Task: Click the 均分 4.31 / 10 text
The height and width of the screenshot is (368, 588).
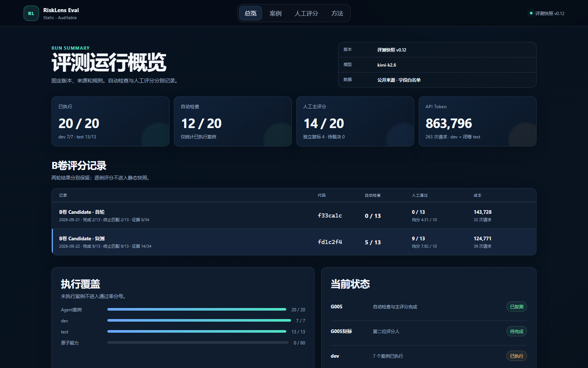Action: [x=424, y=220]
